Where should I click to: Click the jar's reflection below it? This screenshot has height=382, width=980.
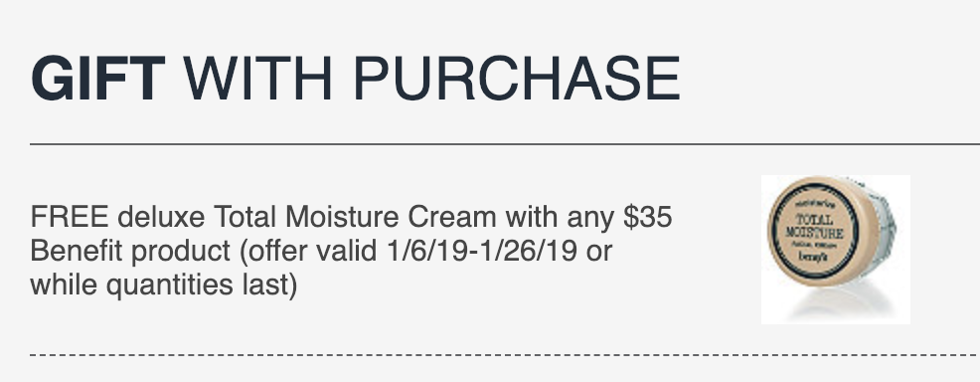(834, 304)
